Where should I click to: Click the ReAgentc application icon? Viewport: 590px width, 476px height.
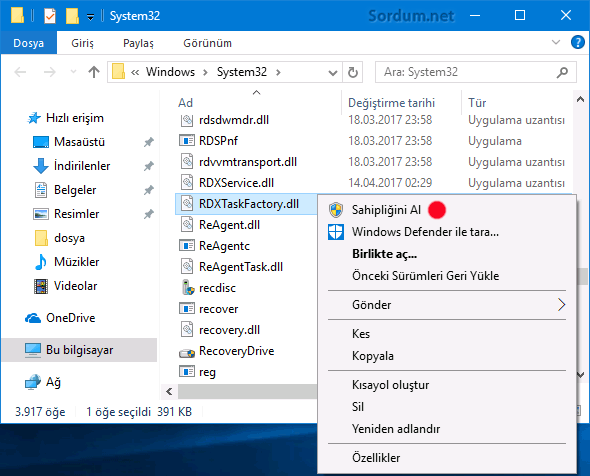point(187,245)
